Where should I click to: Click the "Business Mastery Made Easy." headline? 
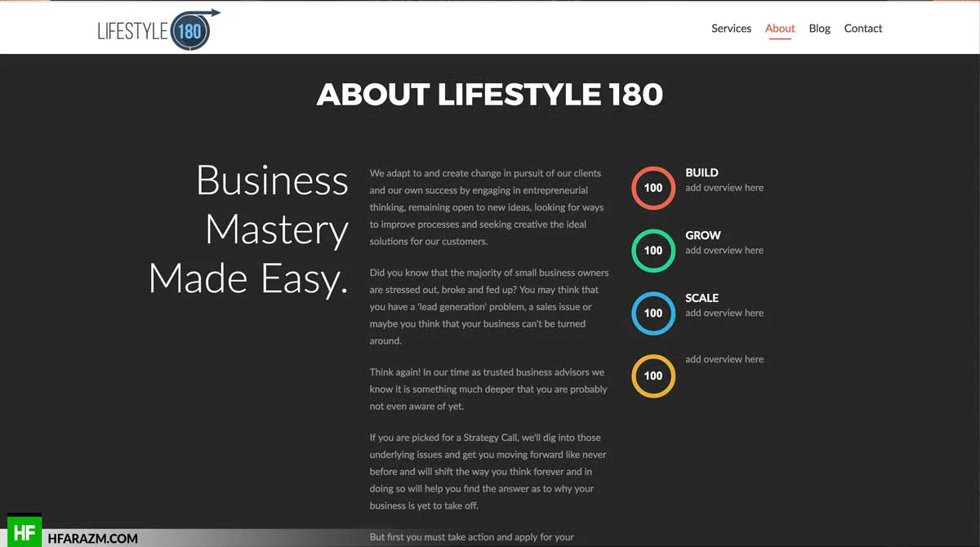click(249, 229)
